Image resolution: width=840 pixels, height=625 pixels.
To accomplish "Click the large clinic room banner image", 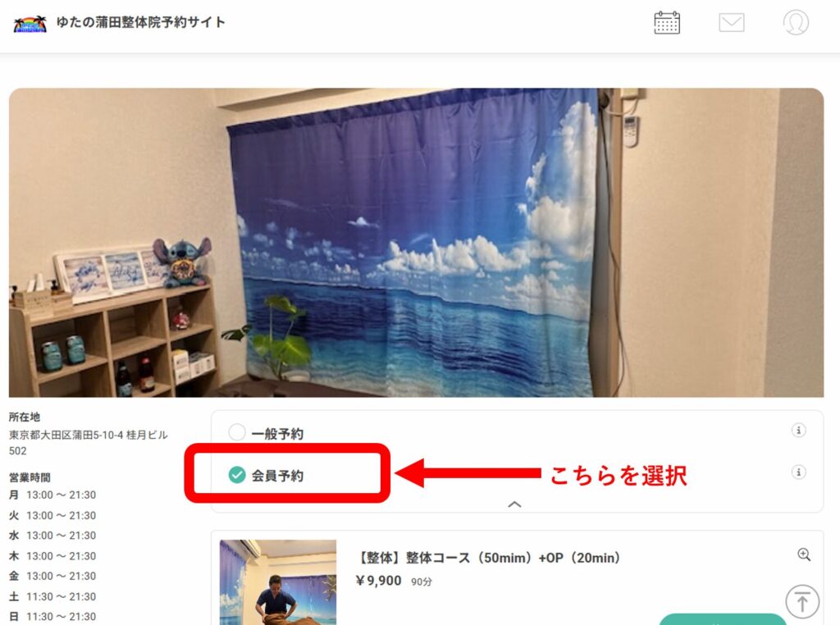I will (416, 243).
